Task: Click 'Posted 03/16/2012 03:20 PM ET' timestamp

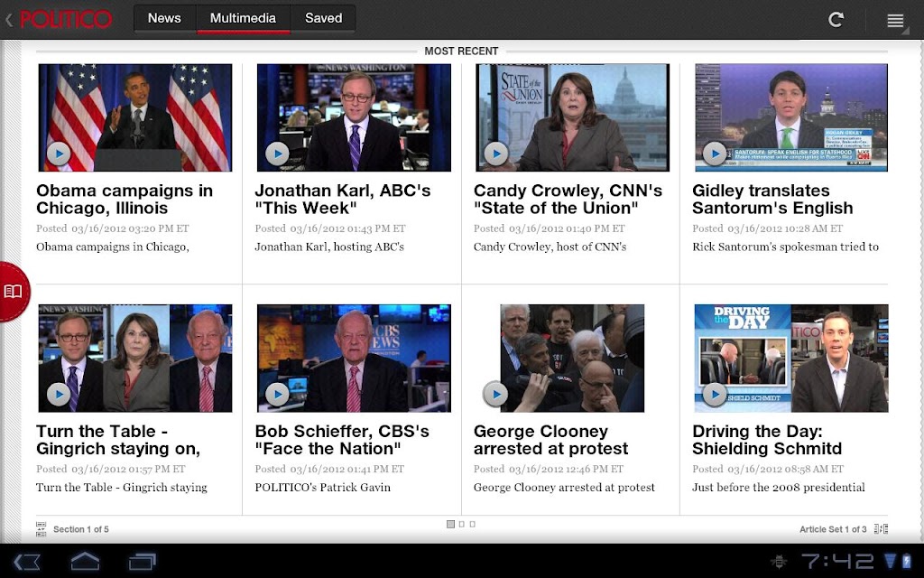Action: pos(113,228)
